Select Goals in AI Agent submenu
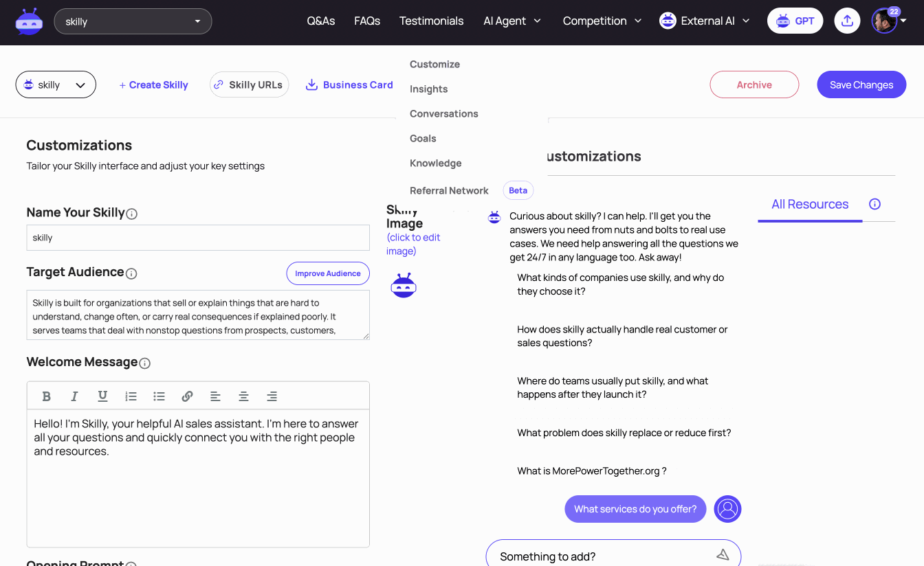Viewport: 924px width, 566px height. pyautogui.click(x=423, y=138)
